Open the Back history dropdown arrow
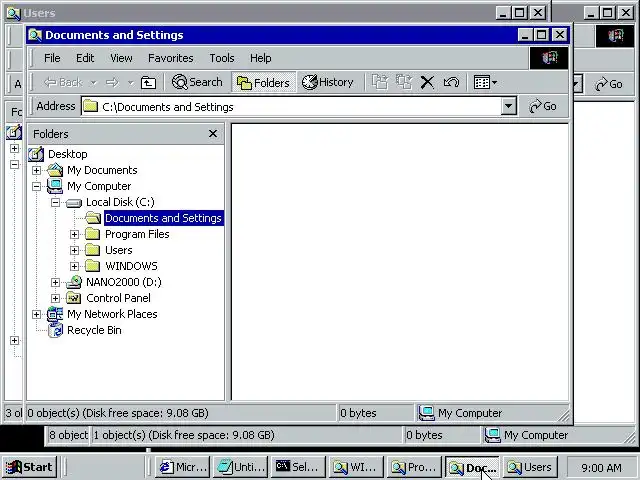Image resolution: width=640 pixels, height=480 pixels. point(93,82)
